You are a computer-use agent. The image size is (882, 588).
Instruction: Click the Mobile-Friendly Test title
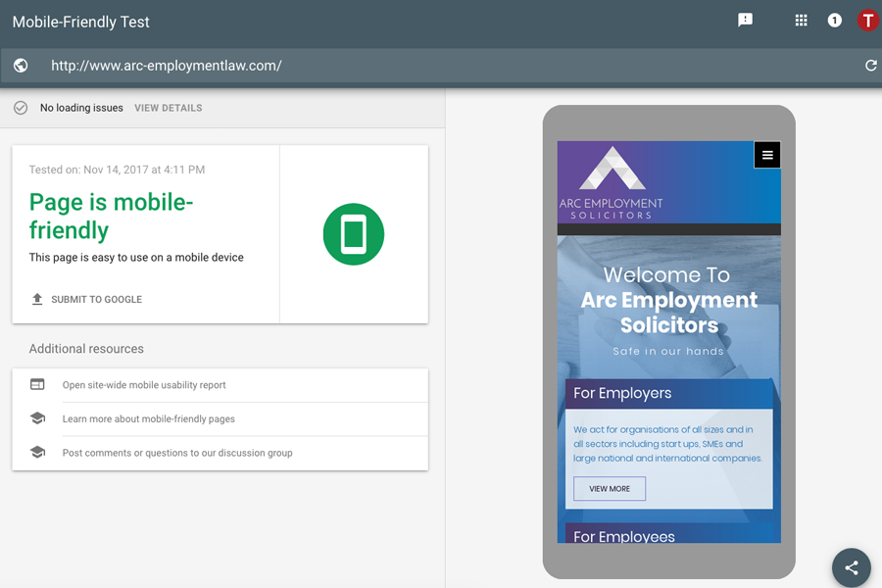(x=81, y=22)
